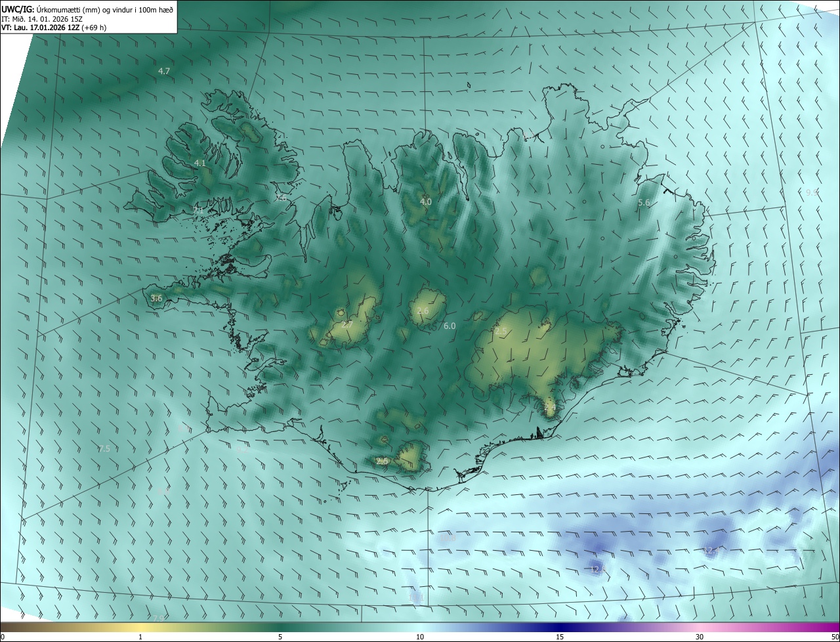
Task: Click the "30" tick on the color scale
Action: tap(700, 637)
